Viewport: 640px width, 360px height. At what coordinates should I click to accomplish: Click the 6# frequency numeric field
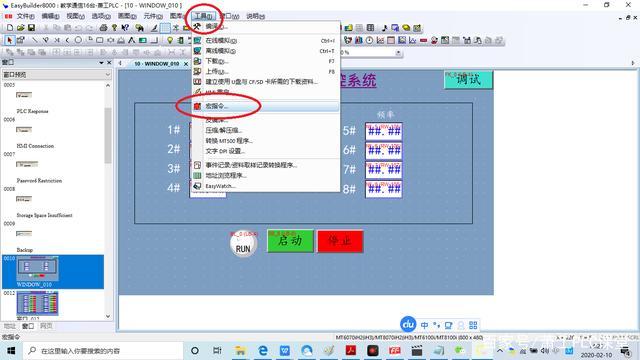point(384,151)
